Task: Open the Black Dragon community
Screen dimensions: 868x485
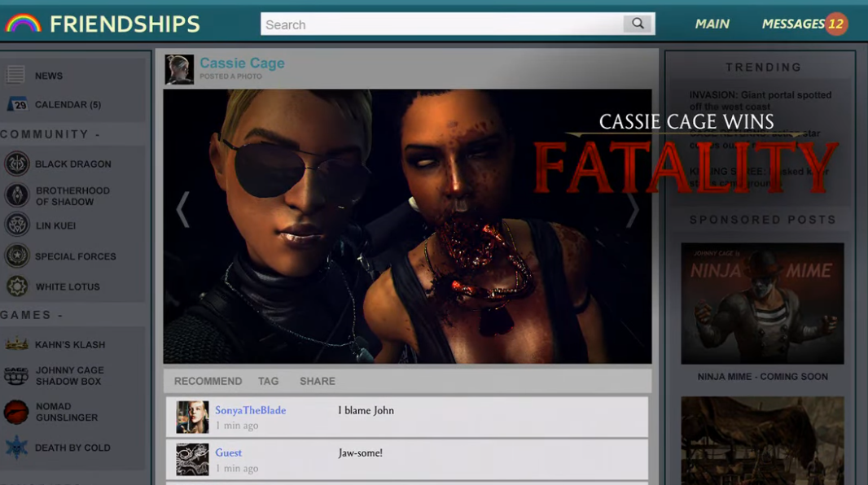Action: [x=73, y=164]
